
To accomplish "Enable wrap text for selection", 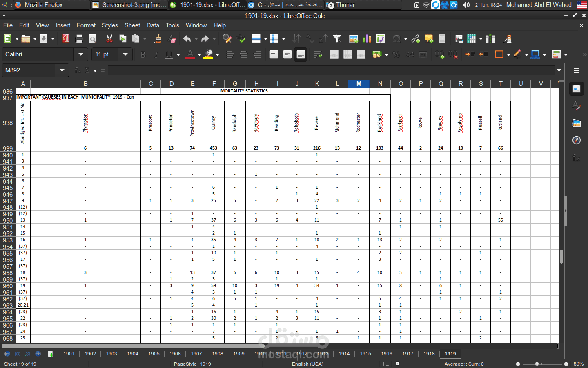I will coord(318,54).
